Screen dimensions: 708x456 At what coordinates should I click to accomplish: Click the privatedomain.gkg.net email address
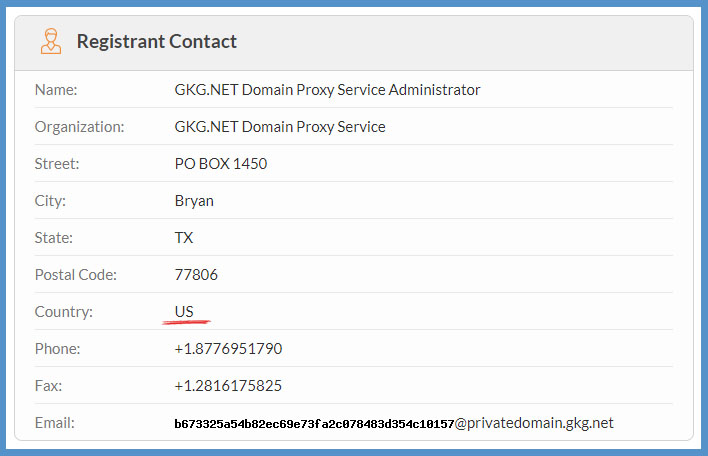(394, 423)
